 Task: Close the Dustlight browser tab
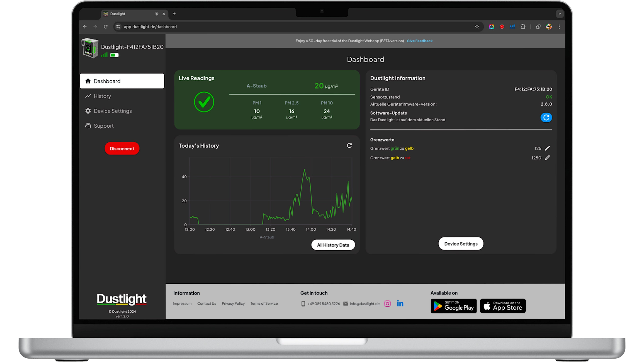pos(164,14)
